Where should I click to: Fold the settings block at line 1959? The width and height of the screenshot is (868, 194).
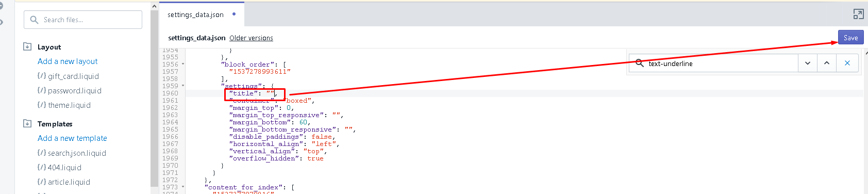tap(183, 86)
